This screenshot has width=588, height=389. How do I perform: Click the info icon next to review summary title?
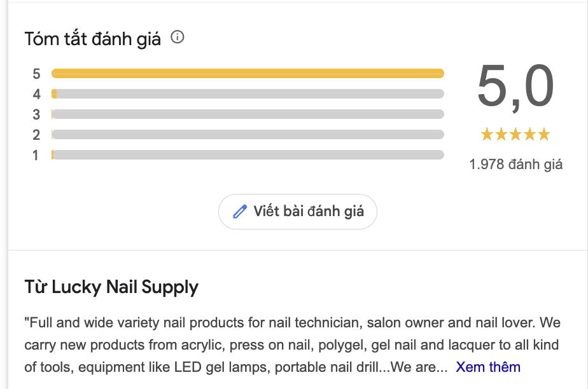point(178,38)
